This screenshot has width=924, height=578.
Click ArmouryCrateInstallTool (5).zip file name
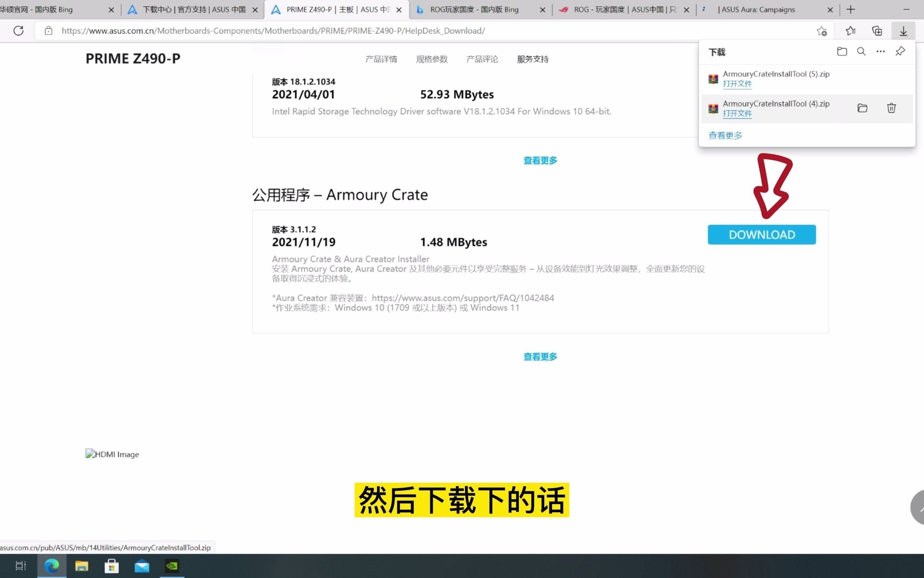(776, 74)
